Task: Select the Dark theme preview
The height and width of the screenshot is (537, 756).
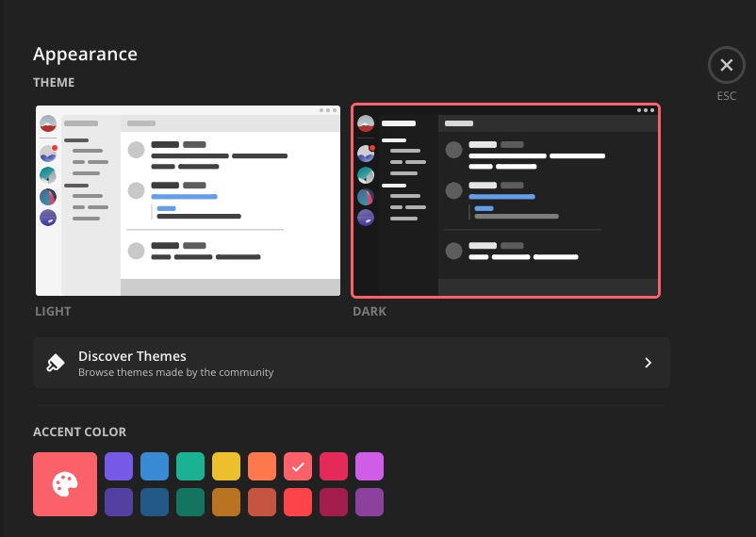Action: [x=505, y=201]
